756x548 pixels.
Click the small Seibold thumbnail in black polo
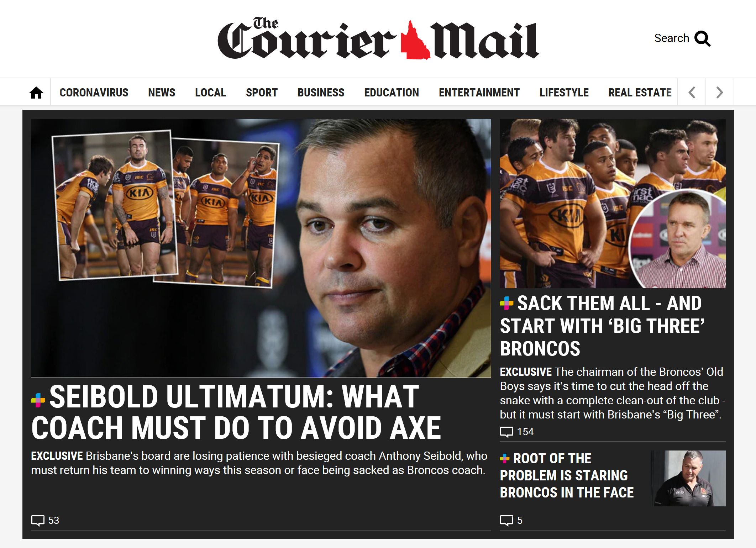[688, 478]
